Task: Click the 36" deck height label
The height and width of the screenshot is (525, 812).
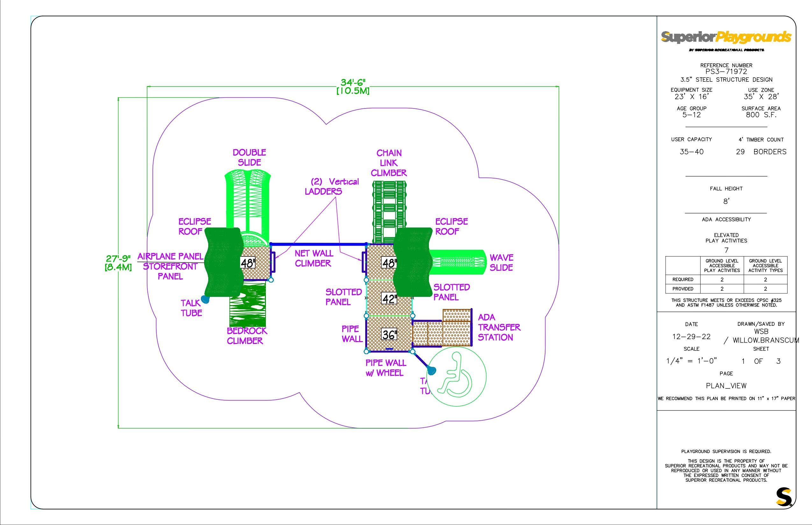Action: point(389,334)
